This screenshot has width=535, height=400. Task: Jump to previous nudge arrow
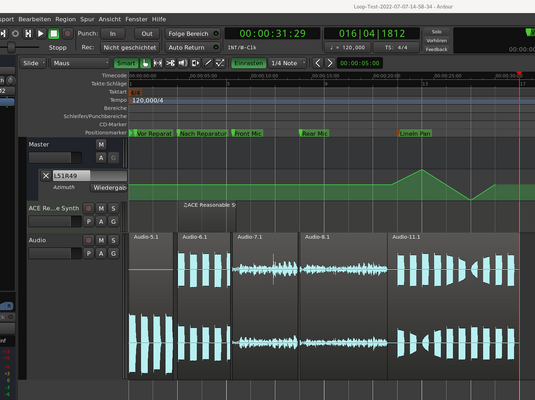pos(318,63)
